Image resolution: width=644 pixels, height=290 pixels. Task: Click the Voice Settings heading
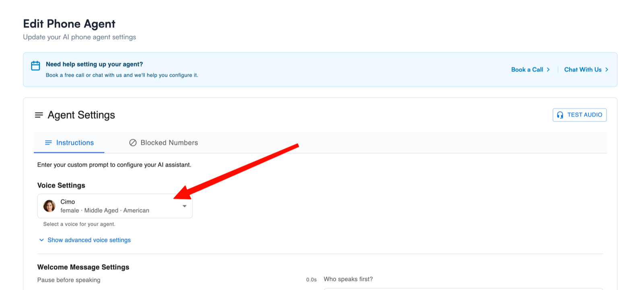coord(61,185)
